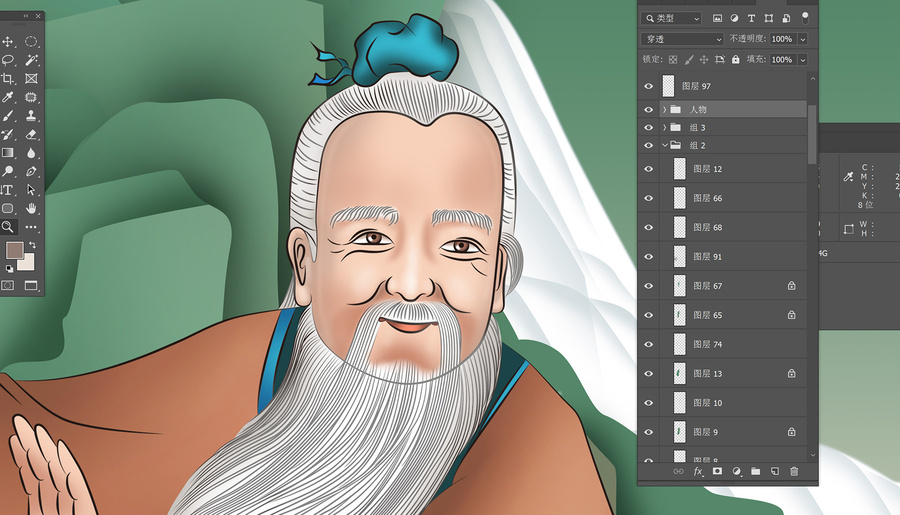Expand the 人物 group
This screenshot has width=900, height=515.
pyautogui.click(x=665, y=109)
